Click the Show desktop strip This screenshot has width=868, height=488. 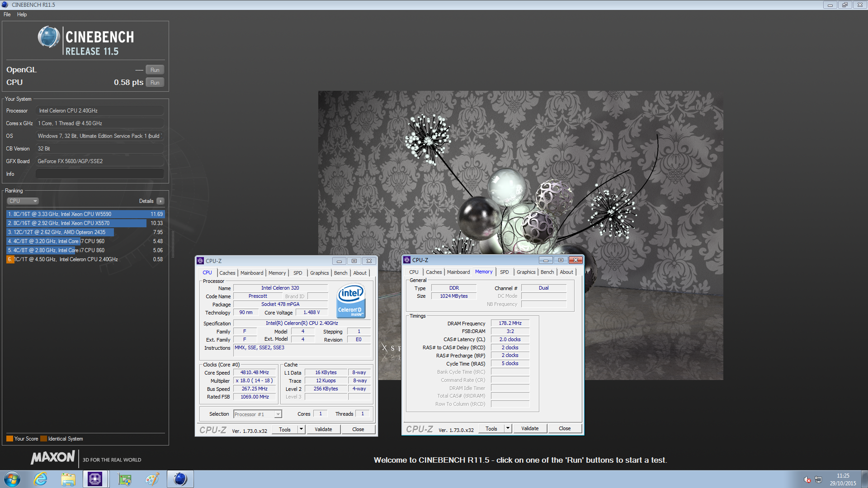(x=864, y=479)
